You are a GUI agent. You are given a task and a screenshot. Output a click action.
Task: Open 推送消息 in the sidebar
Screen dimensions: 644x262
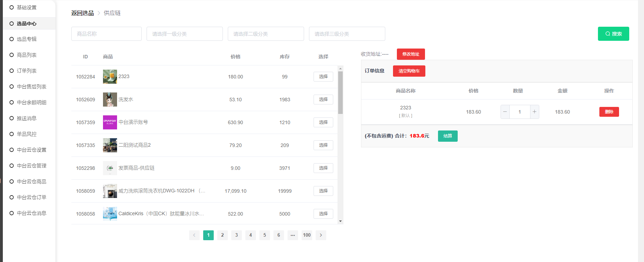point(27,118)
